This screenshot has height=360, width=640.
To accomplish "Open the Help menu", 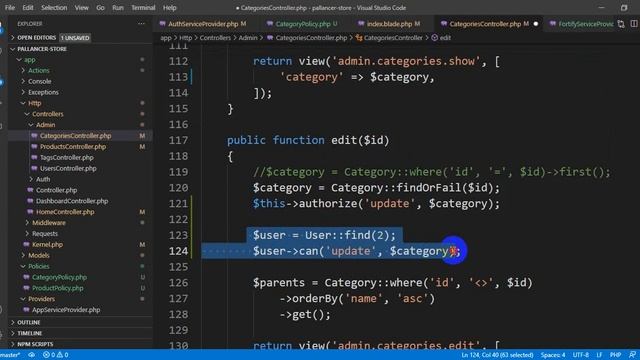I will [169, 8].
